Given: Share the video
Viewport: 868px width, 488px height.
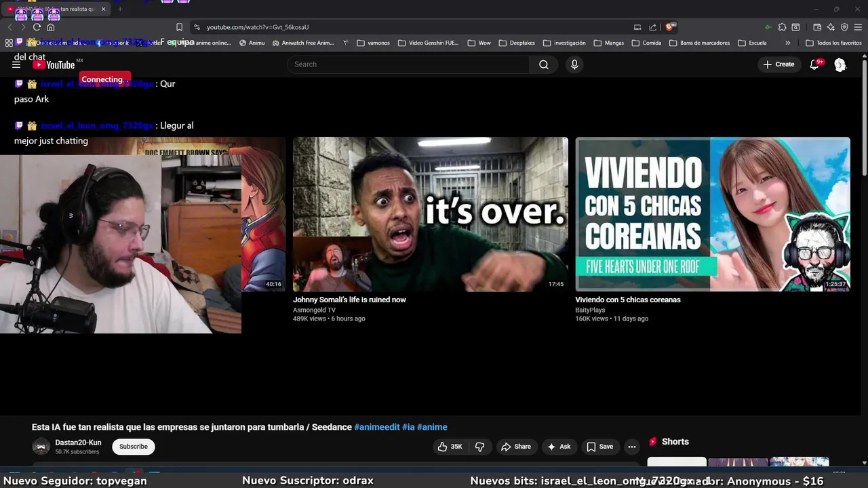Looking at the screenshot, I should tap(516, 447).
